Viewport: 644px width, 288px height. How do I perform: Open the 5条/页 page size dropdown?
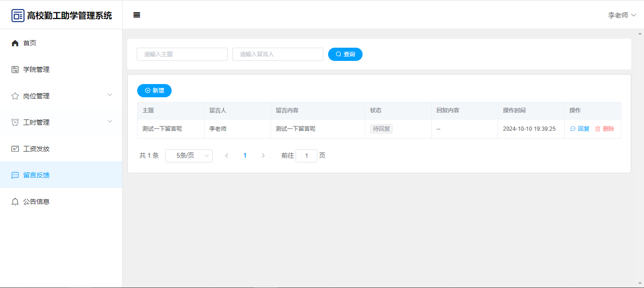click(x=189, y=156)
